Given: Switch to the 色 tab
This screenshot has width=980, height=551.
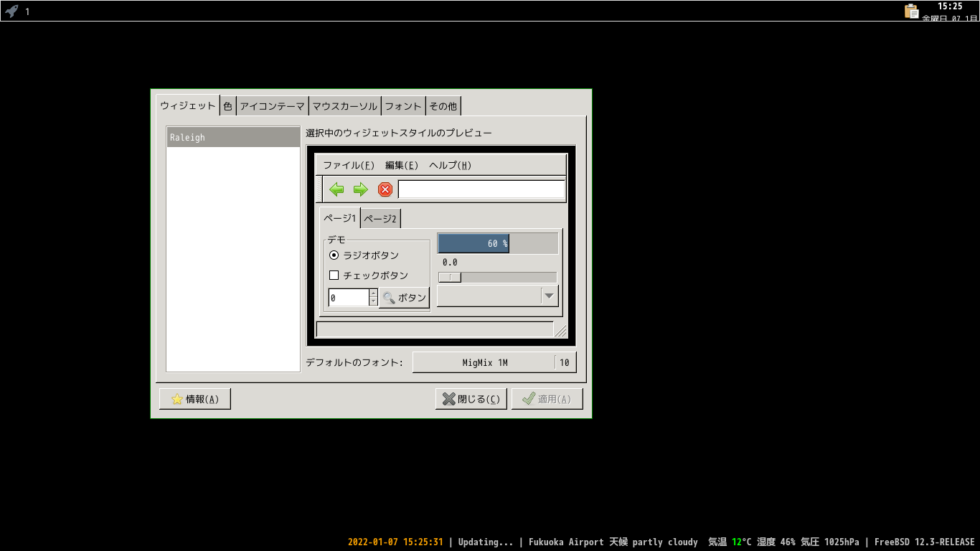Looking at the screenshot, I should 227,106.
